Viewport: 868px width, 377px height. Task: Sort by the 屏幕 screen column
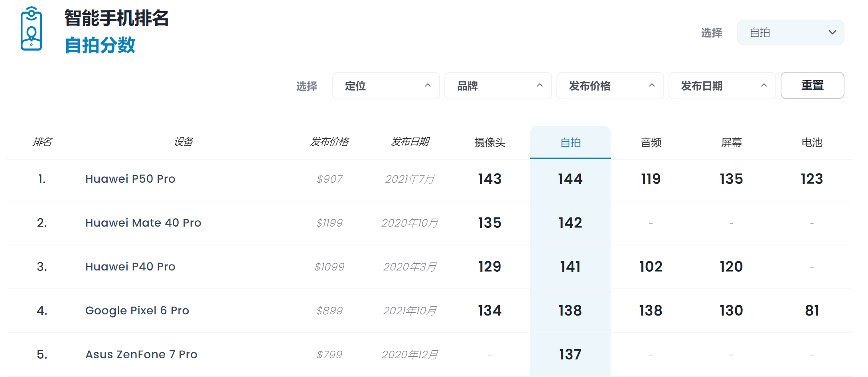[x=731, y=142]
